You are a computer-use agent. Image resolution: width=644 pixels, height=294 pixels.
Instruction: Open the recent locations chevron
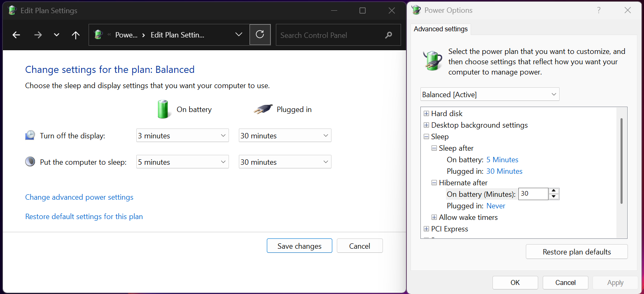pos(57,35)
